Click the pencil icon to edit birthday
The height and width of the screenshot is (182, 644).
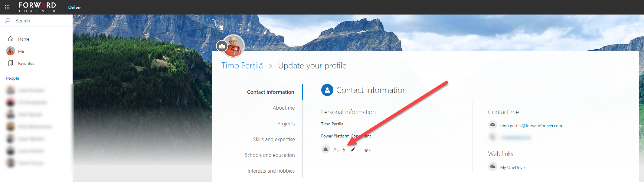(353, 150)
